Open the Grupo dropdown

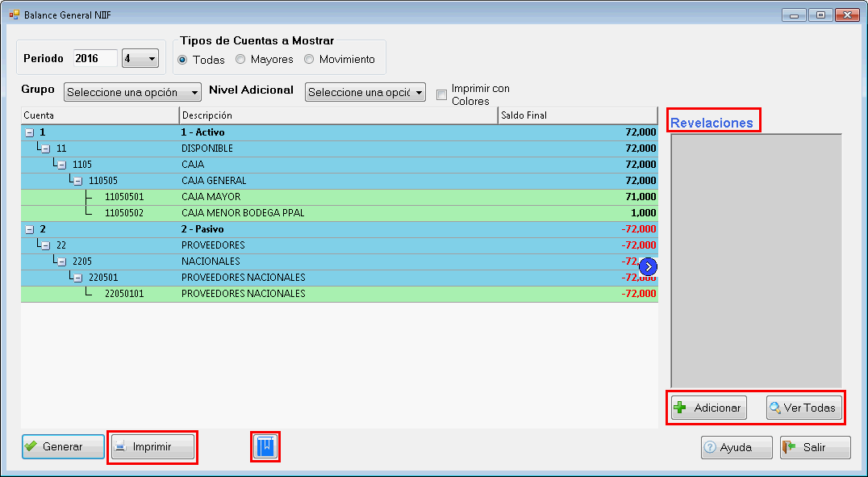[132, 92]
